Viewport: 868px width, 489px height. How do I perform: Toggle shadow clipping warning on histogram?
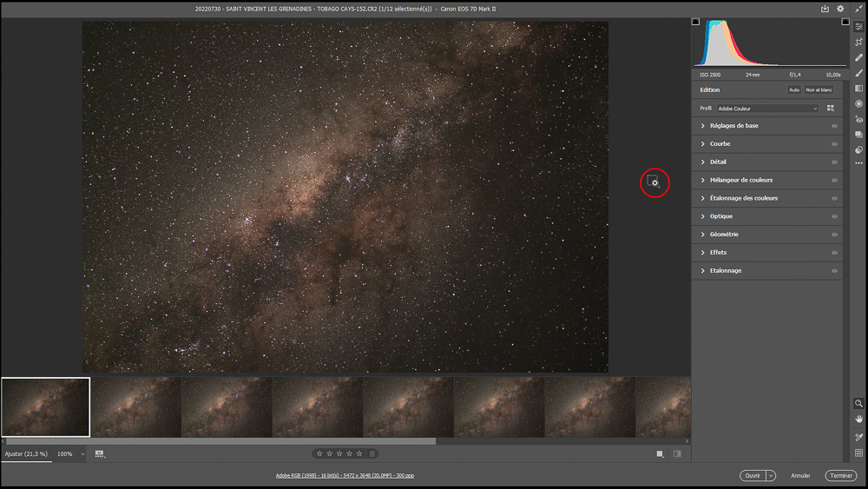(x=696, y=22)
